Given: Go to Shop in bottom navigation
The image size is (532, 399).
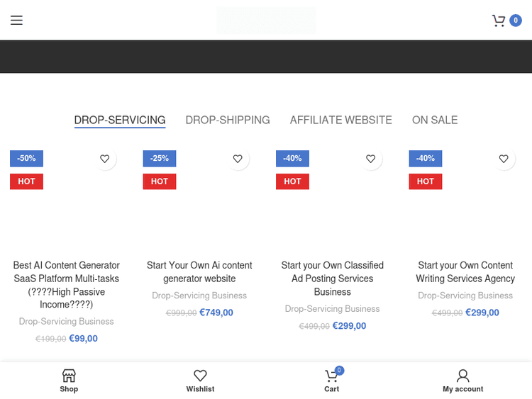Looking at the screenshot, I should (69, 380).
